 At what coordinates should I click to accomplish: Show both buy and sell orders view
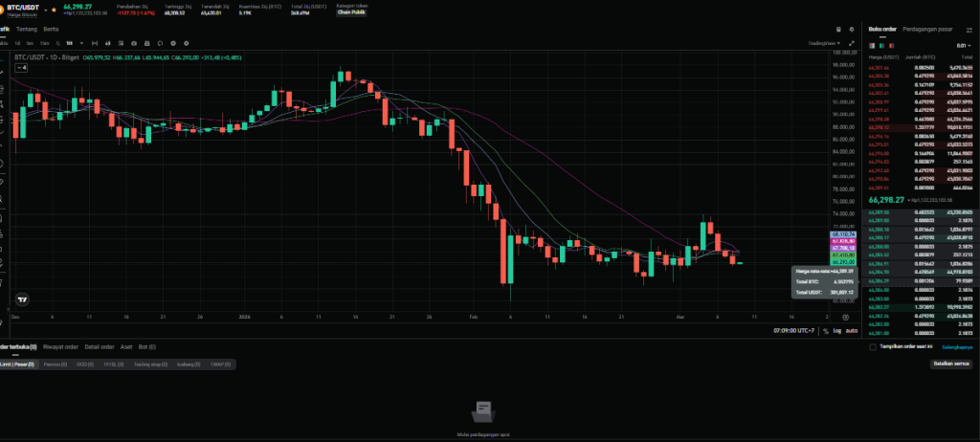click(x=872, y=46)
